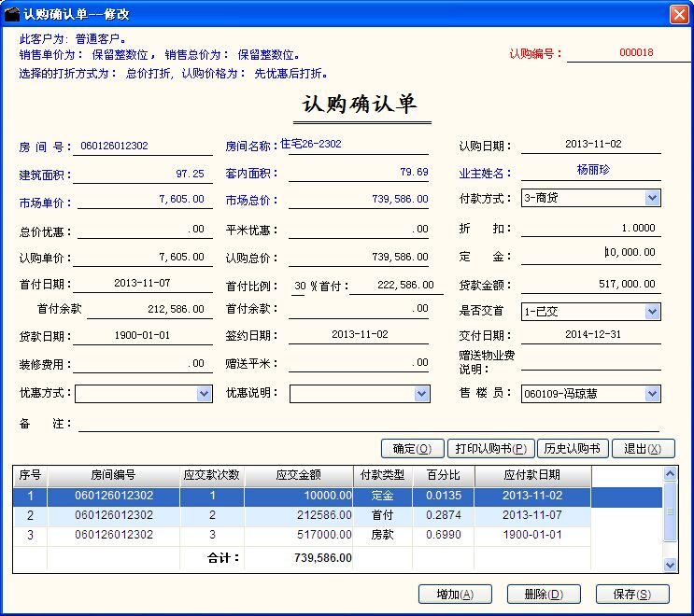Click the 确定(O) button
This screenshot has height=616, width=694.
click(x=412, y=449)
